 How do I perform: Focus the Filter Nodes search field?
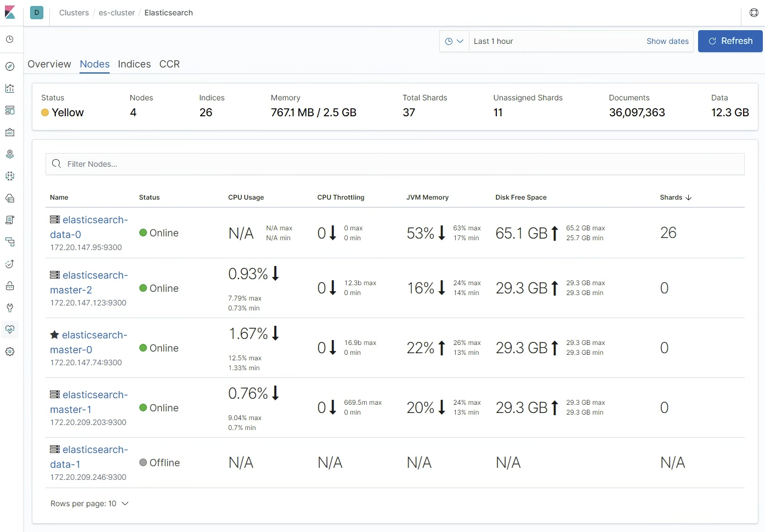395,164
